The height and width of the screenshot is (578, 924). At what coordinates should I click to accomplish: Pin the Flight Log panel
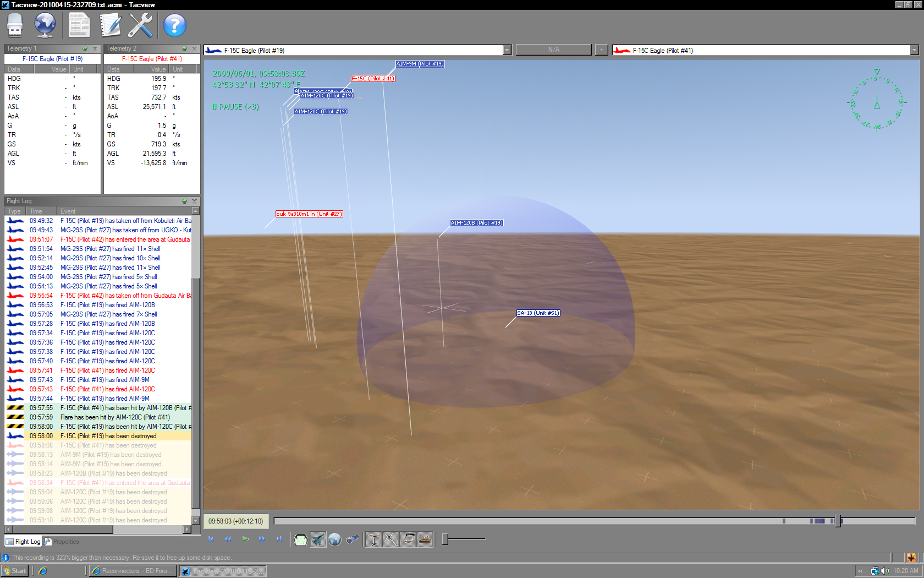[185, 201]
